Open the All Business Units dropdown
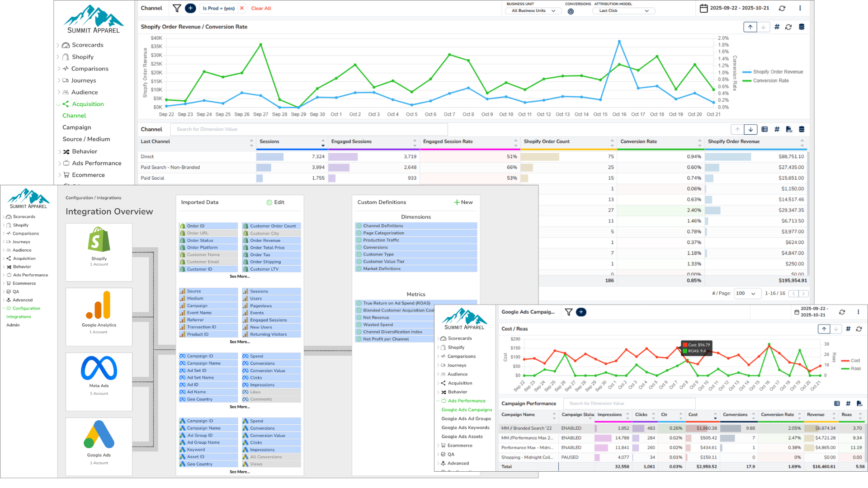The height and width of the screenshot is (488, 868). (533, 10)
